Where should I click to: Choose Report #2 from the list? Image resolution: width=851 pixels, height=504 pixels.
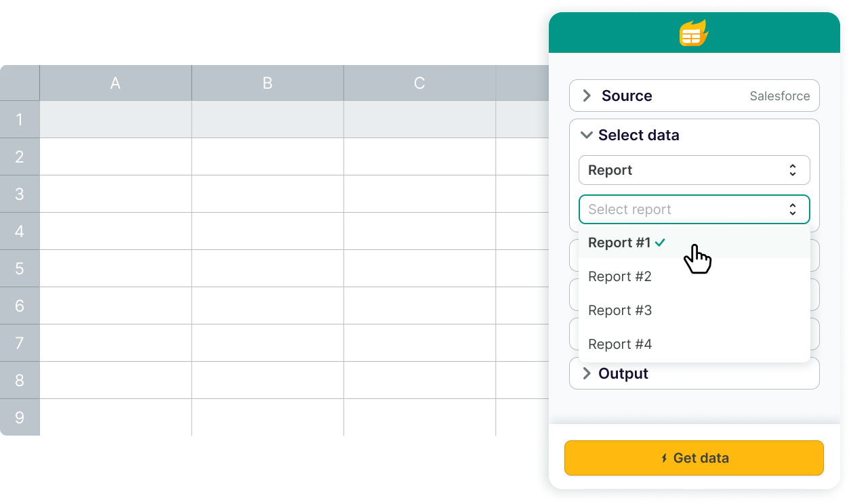pyautogui.click(x=619, y=276)
